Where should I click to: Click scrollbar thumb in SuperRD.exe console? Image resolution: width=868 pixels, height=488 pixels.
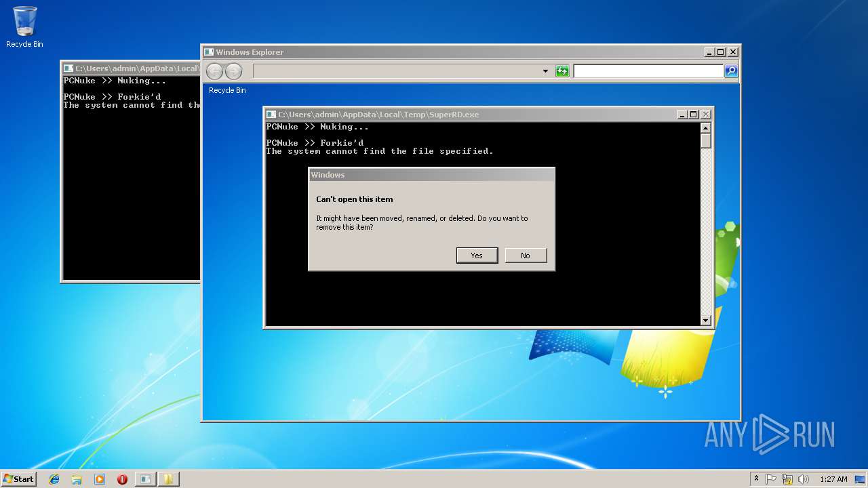[x=705, y=141]
